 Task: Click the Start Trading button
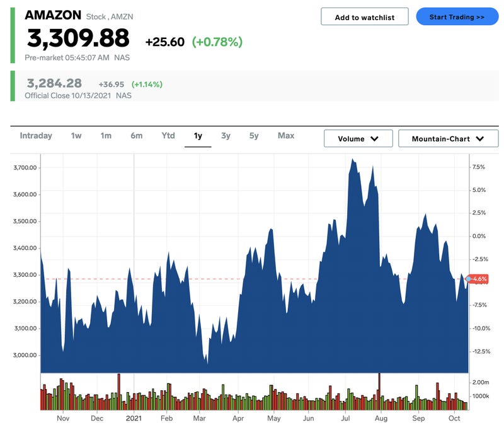click(457, 17)
